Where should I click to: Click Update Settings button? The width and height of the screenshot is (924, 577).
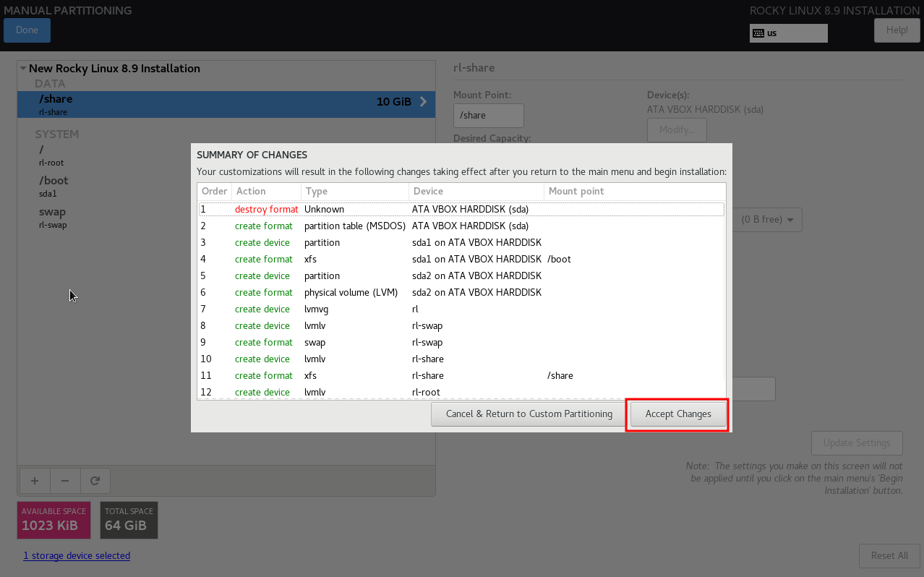pos(857,443)
